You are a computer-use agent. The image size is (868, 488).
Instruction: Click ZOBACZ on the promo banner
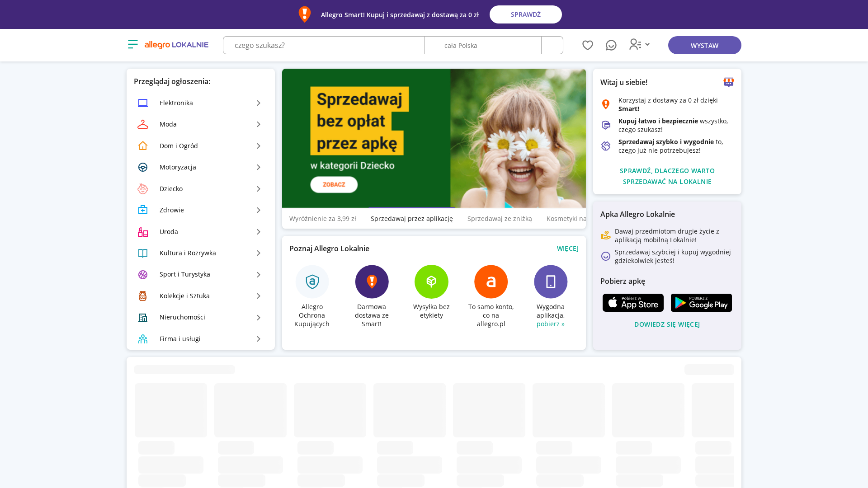[x=334, y=184]
